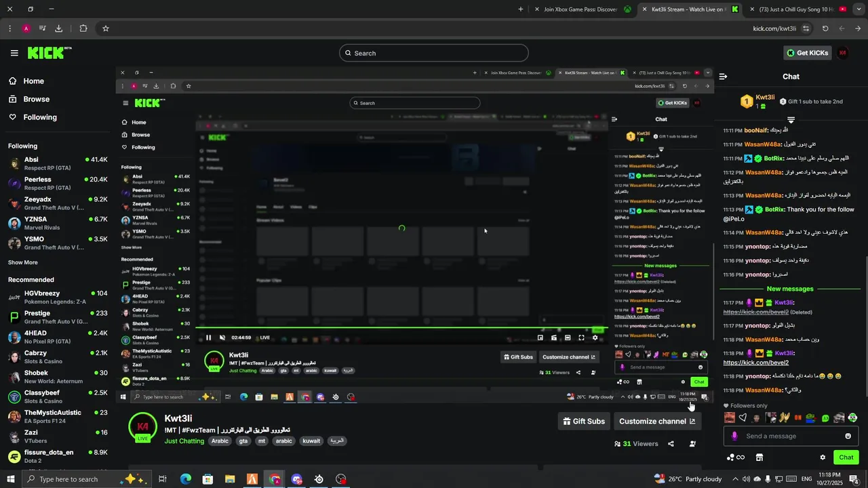Click the green Chat send button
This screenshot has width=868, height=488.
pyautogui.click(x=846, y=457)
